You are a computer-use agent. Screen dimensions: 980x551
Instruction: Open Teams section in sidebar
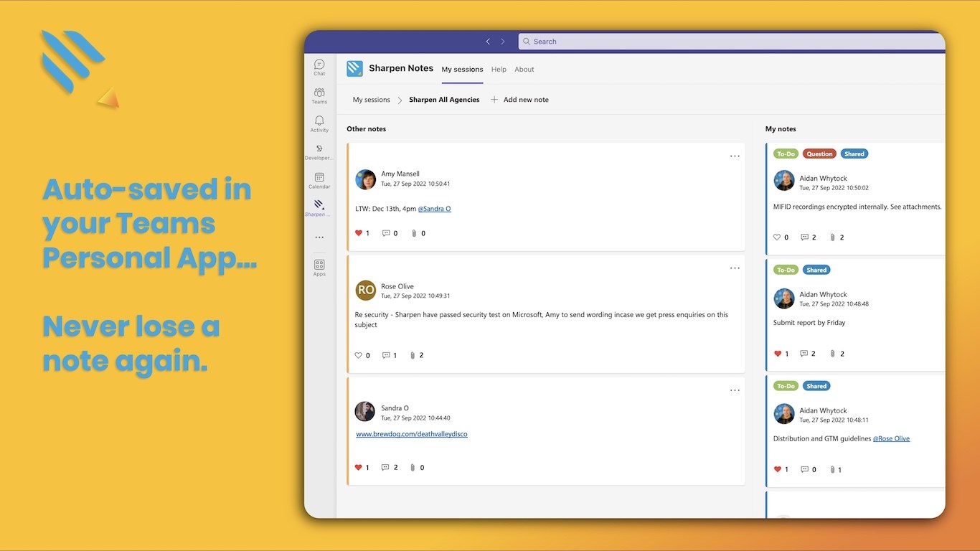point(319,95)
